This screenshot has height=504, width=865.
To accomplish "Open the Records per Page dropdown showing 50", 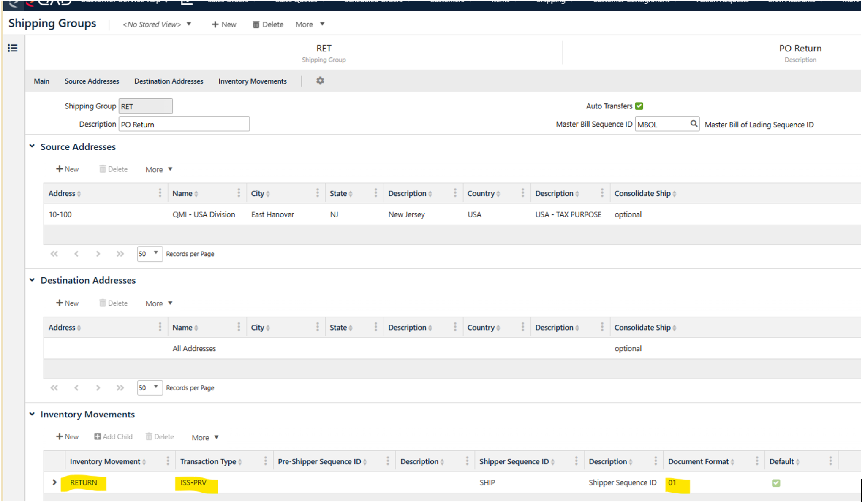I will pos(150,254).
